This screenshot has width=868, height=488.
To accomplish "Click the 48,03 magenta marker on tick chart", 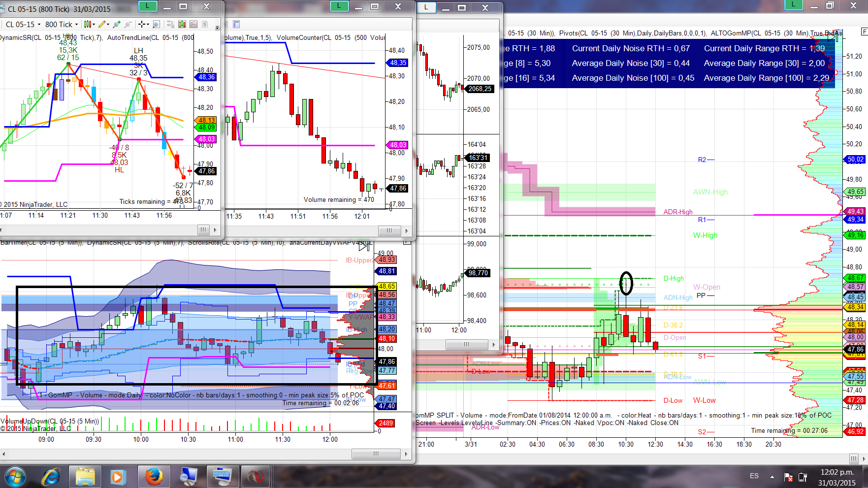I will [x=207, y=139].
